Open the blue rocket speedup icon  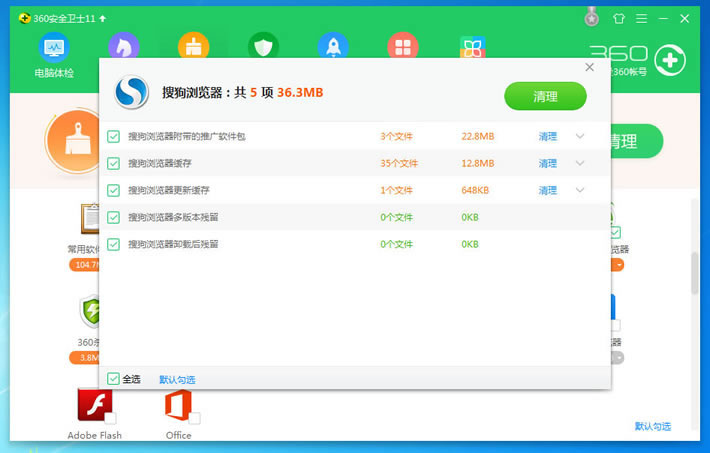[x=333, y=45]
